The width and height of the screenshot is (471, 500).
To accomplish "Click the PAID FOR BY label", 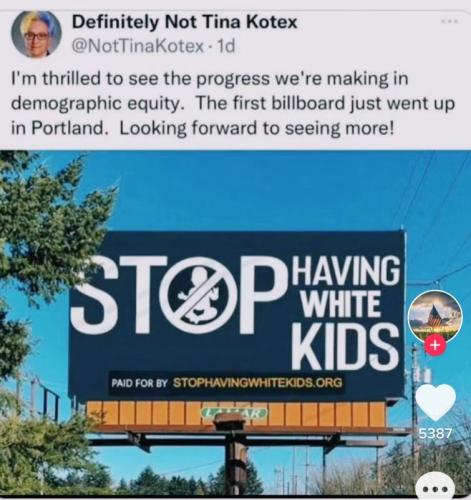I will click(x=139, y=383).
